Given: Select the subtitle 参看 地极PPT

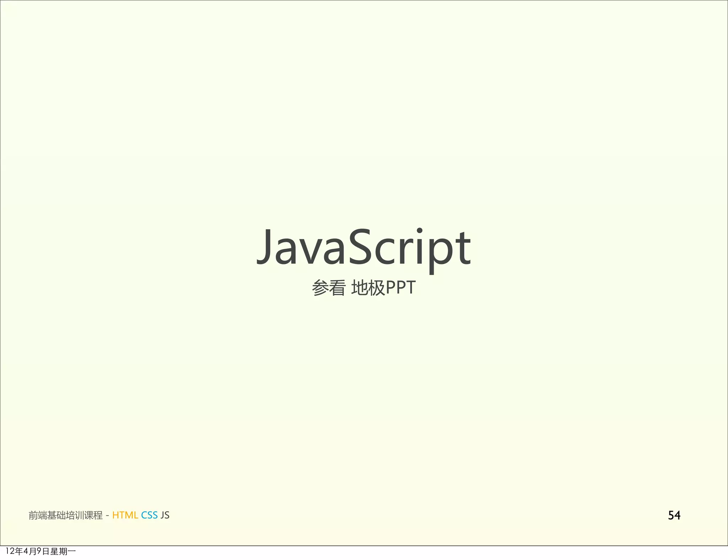Looking at the screenshot, I should (364, 288).
